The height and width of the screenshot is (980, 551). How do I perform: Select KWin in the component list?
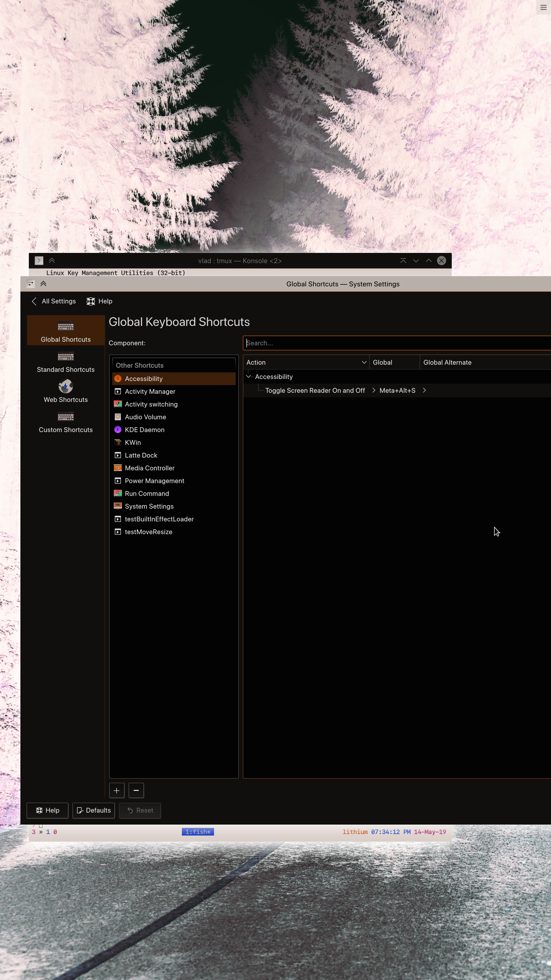(x=133, y=443)
